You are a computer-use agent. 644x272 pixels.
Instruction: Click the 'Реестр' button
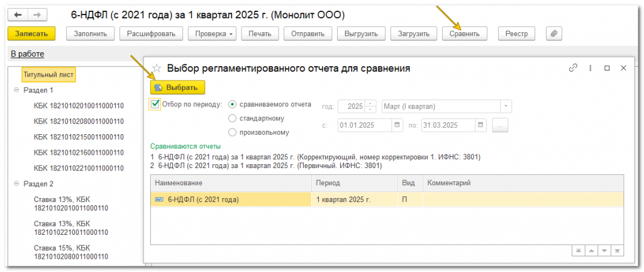517,34
